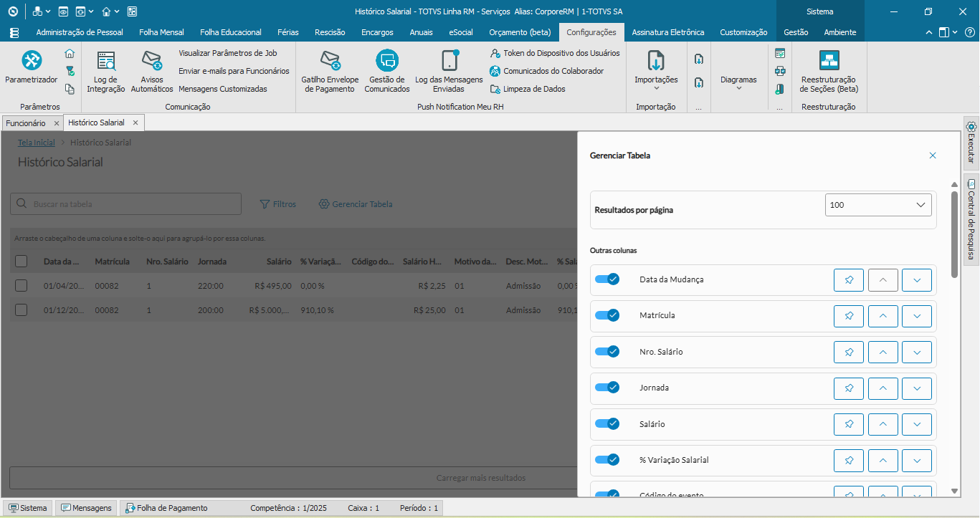Switch to the Férias ribbon tab
The height and width of the screenshot is (518, 980).
[x=288, y=32]
